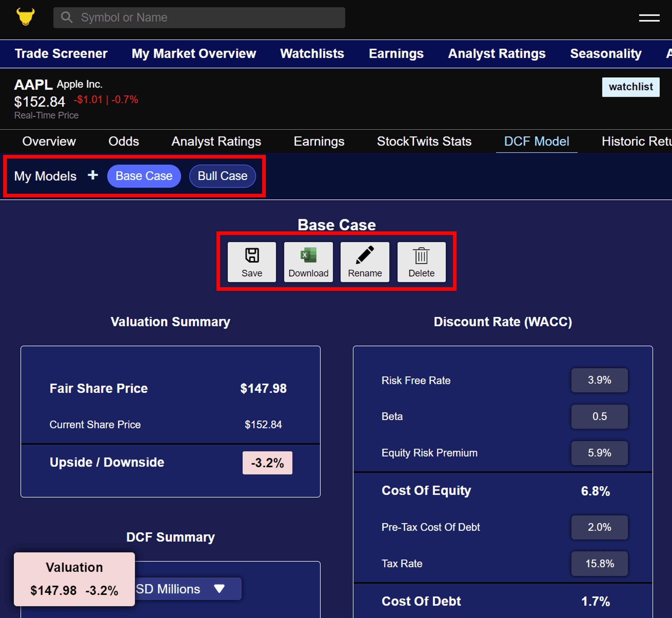Open the Trade Screener menu
Screen dimensions: 672x618
click(x=61, y=54)
